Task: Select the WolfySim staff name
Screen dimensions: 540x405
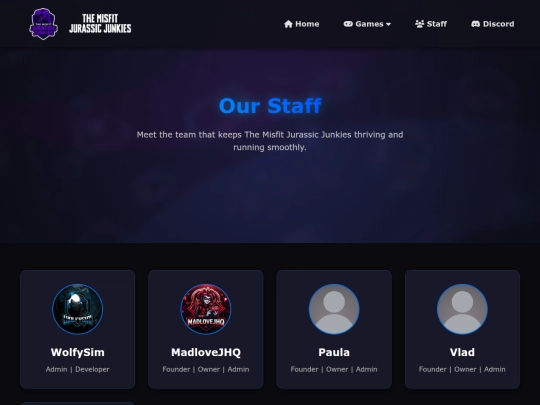Action: point(77,352)
